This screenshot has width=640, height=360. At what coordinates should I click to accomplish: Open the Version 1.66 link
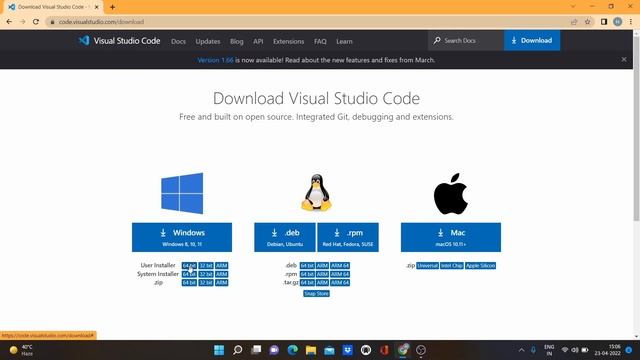click(215, 60)
